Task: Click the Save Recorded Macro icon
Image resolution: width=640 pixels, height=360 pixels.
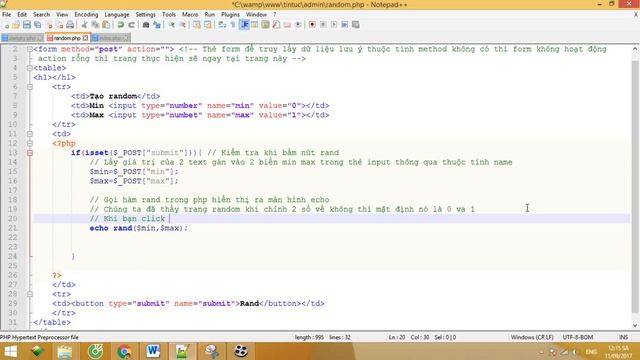Action: 356,25
